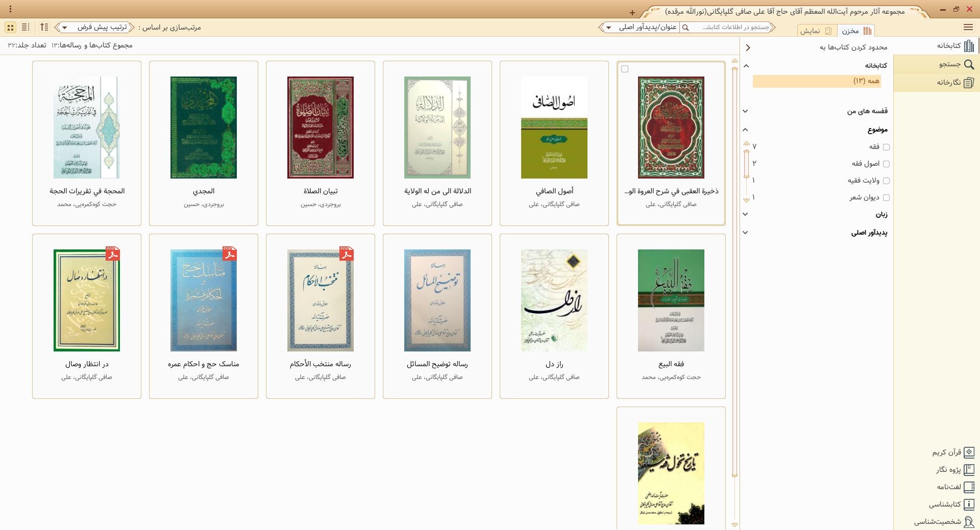Open book المجدي
980x530 pixels.
204,143
